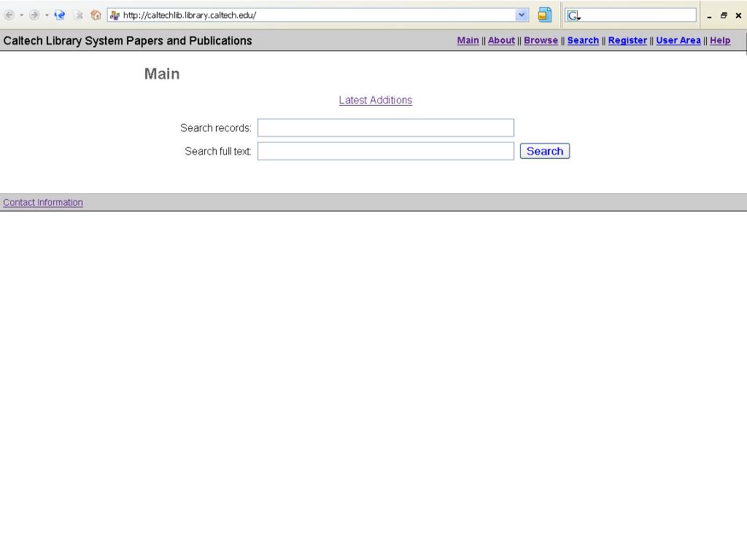Viewport: 747px width, 560px height.
Task: Click the address bar URL field
Action: (x=318, y=15)
